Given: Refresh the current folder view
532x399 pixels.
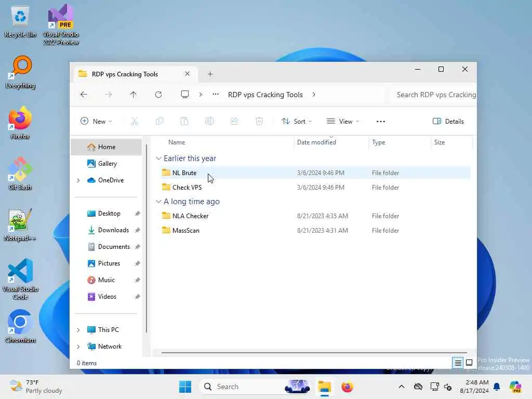Looking at the screenshot, I should [x=158, y=95].
